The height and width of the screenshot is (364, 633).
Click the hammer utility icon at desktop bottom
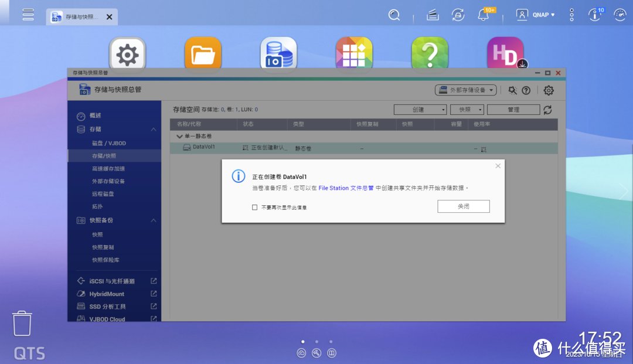(316, 353)
